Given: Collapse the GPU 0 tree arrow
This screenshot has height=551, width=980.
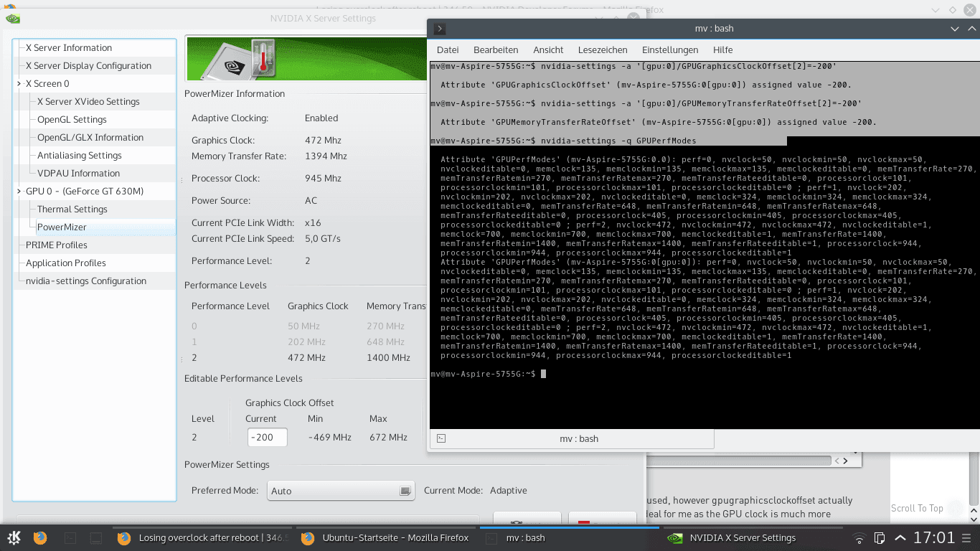Looking at the screenshot, I should [x=19, y=191].
